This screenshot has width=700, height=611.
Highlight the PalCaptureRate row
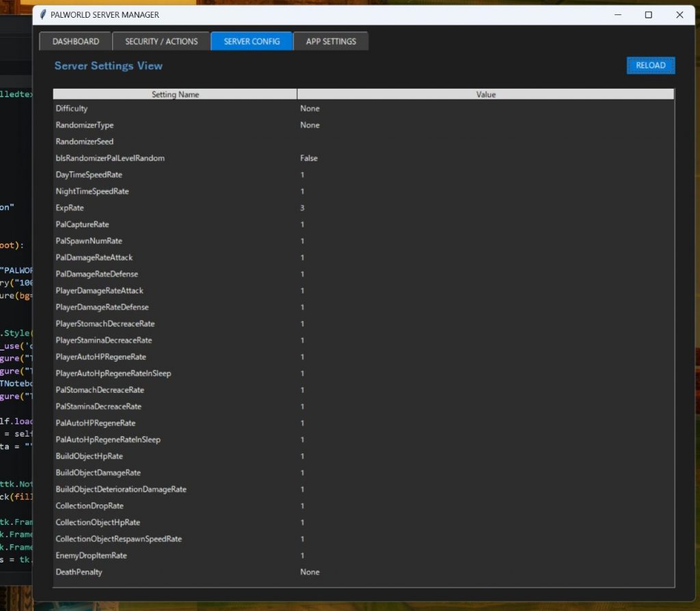pos(364,224)
